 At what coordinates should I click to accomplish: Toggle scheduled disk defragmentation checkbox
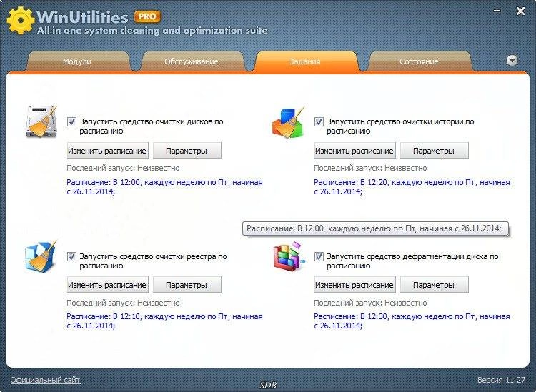(x=319, y=256)
